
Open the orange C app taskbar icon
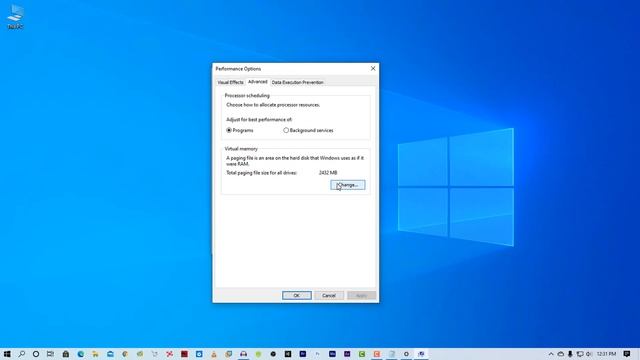pyautogui.click(x=377, y=354)
